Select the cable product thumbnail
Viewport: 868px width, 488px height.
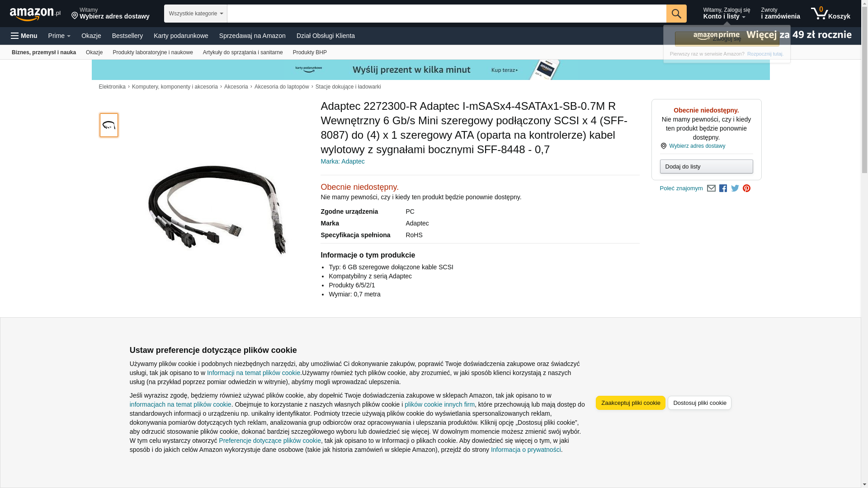[109, 125]
